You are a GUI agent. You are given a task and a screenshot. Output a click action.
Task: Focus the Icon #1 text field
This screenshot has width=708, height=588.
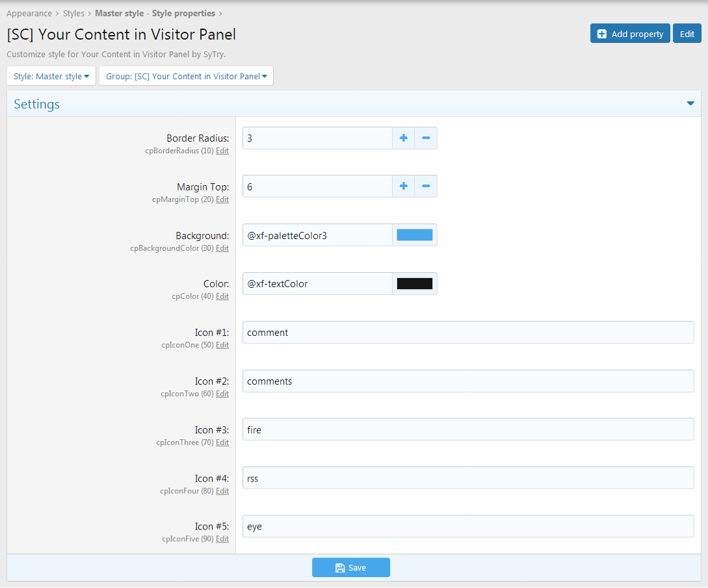(x=468, y=333)
